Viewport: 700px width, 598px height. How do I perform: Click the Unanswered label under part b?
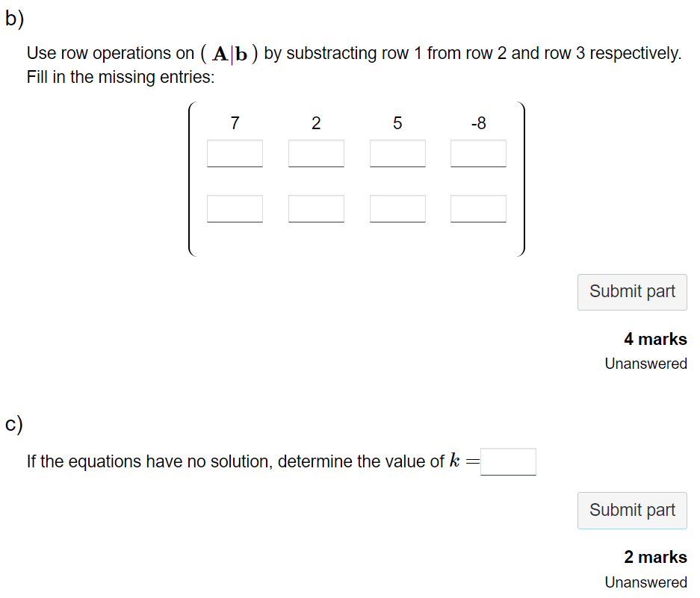click(645, 364)
